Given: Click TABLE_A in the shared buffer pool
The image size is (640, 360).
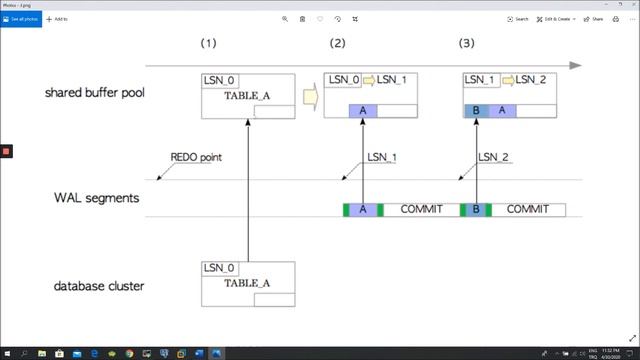Looking at the screenshot, I should point(247,96).
